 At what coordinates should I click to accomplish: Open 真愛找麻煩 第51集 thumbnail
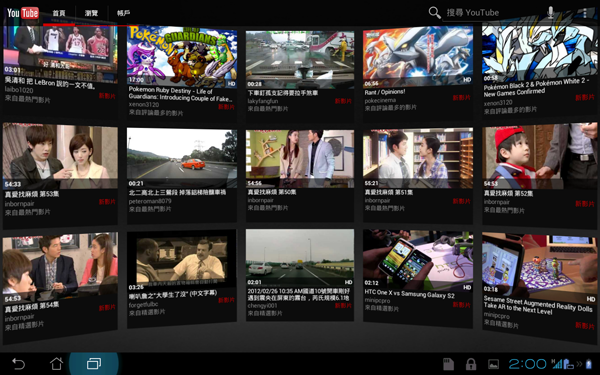pos(418,158)
